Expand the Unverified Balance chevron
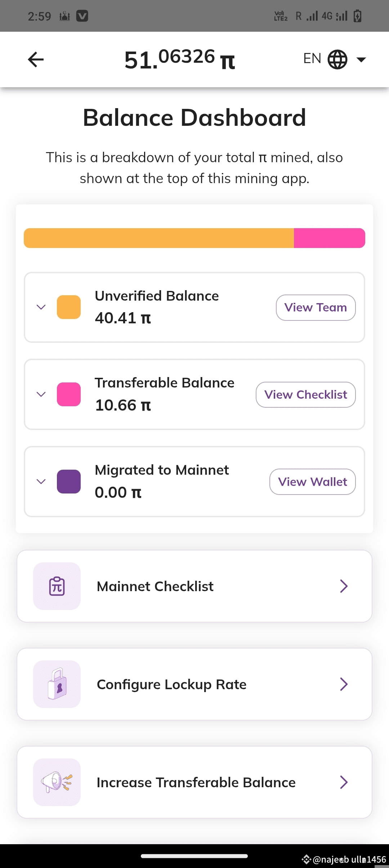 [x=41, y=307]
